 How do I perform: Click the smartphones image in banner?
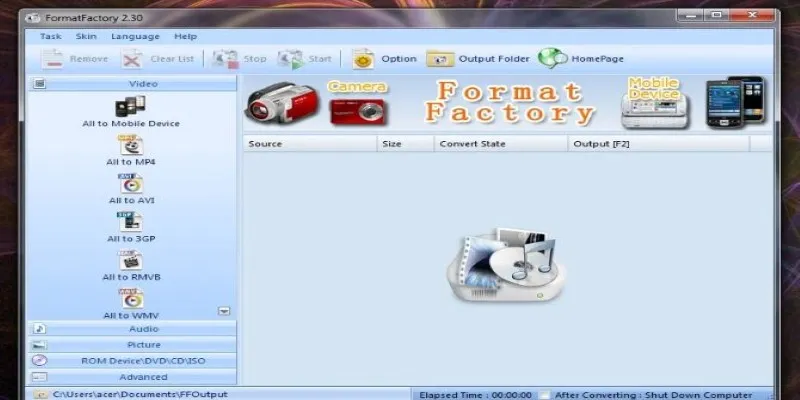click(x=735, y=102)
